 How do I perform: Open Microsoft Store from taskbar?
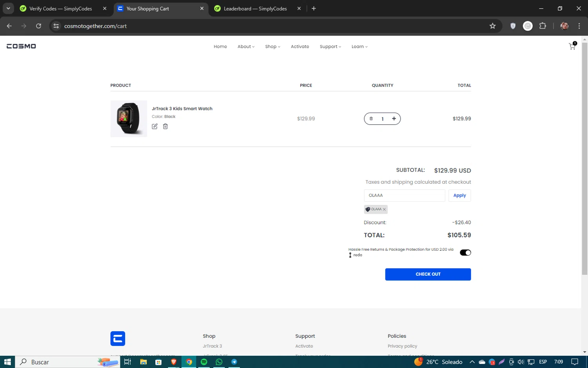point(158,362)
